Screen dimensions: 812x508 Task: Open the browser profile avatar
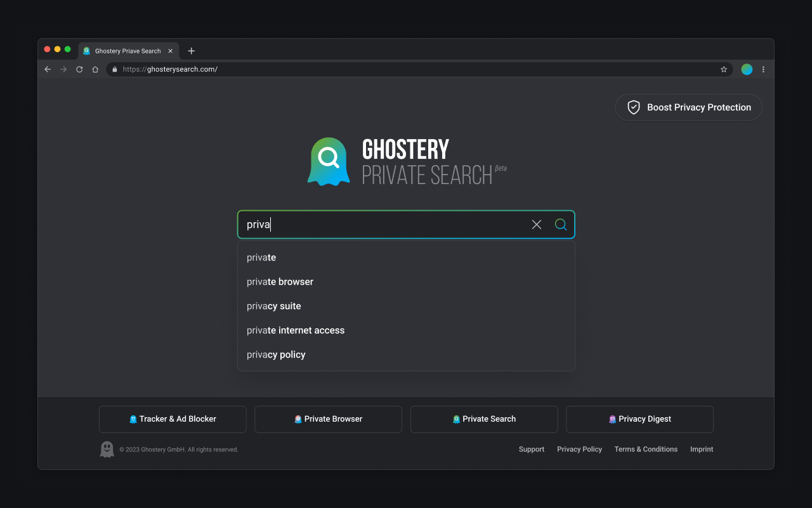coord(747,69)
